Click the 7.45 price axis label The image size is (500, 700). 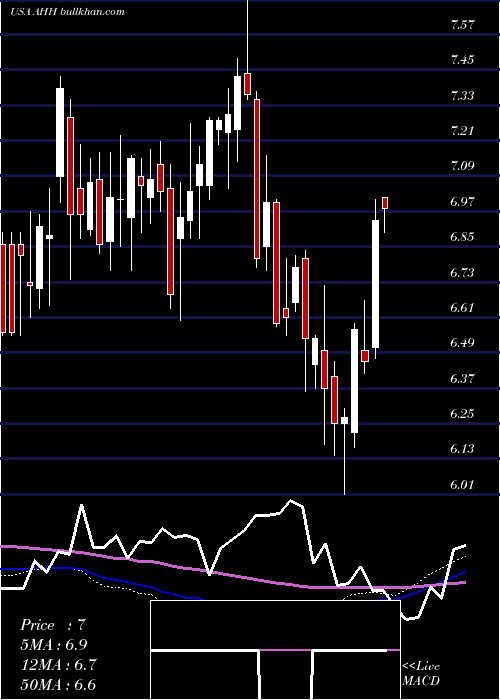tap(462, 60)
